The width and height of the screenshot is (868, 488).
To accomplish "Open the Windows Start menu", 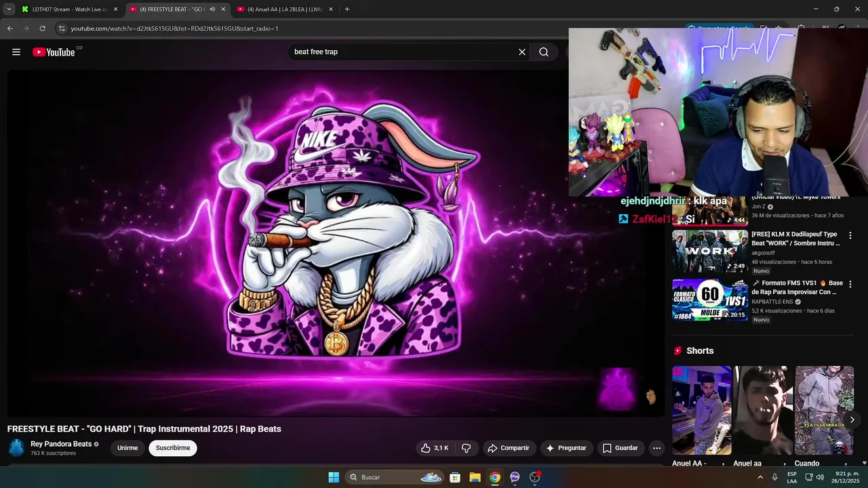I will tap(334, 477).
